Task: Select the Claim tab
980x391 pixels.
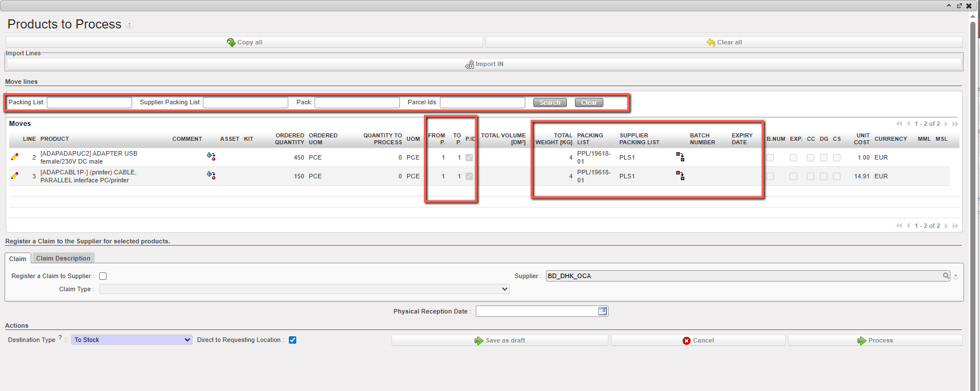Action: pos(18,259)
